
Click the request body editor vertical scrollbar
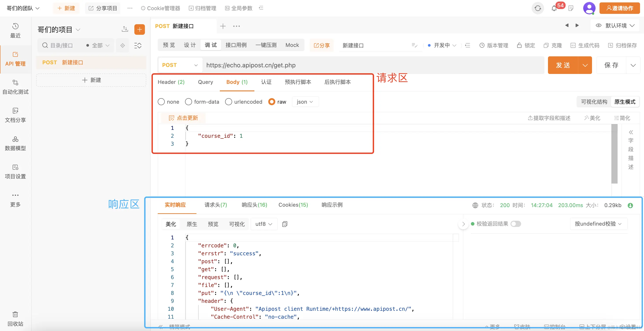click(x=614, y=154)
